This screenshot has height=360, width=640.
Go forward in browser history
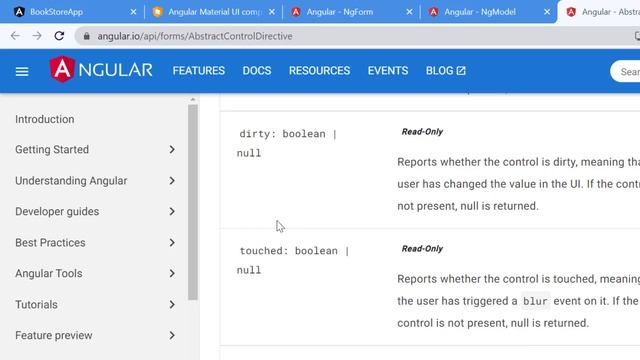37,36
